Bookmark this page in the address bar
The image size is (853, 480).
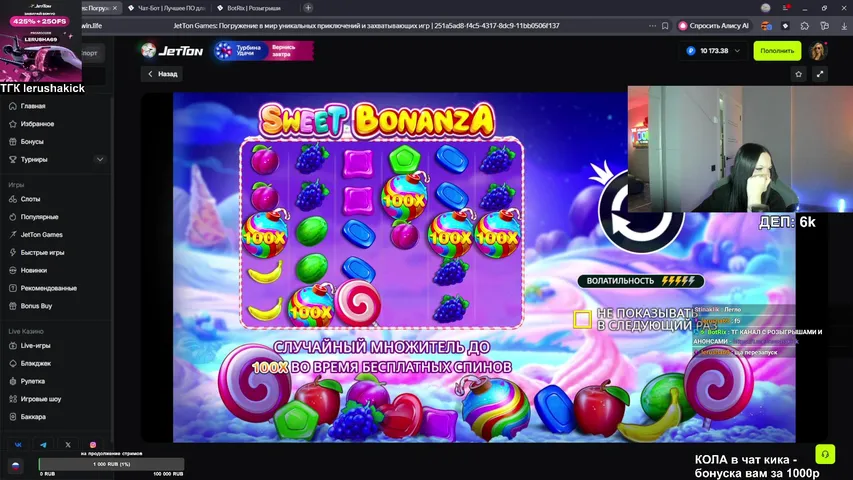[665, 26]
